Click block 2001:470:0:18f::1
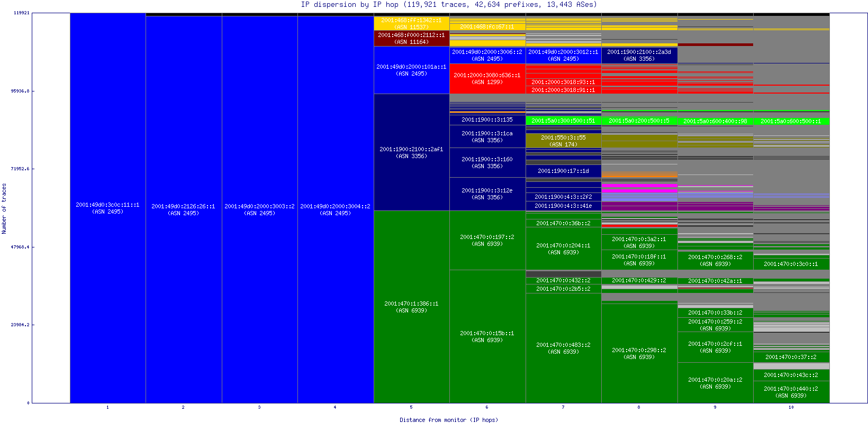The width and height of the screenshot is (868, 423). [x=639, y=260]
